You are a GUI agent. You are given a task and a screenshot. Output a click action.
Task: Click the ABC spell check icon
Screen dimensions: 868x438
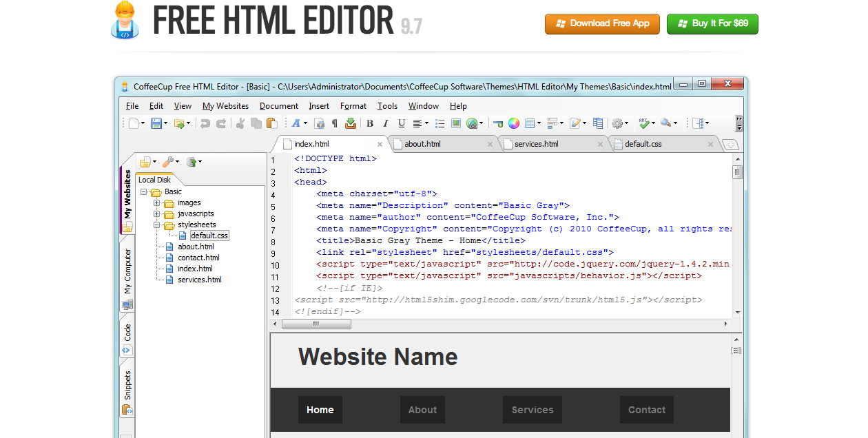644,123
